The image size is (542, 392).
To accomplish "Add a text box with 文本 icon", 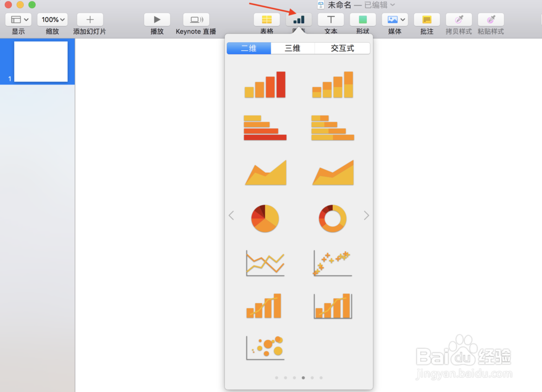I will [x=331, y=19].
